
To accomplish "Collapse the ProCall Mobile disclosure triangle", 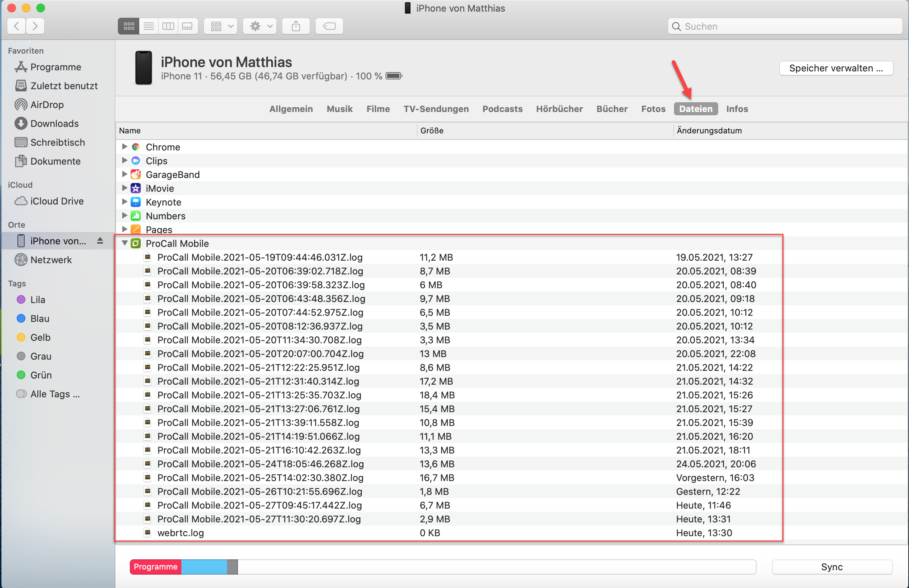I will click(x=124, y=243).
